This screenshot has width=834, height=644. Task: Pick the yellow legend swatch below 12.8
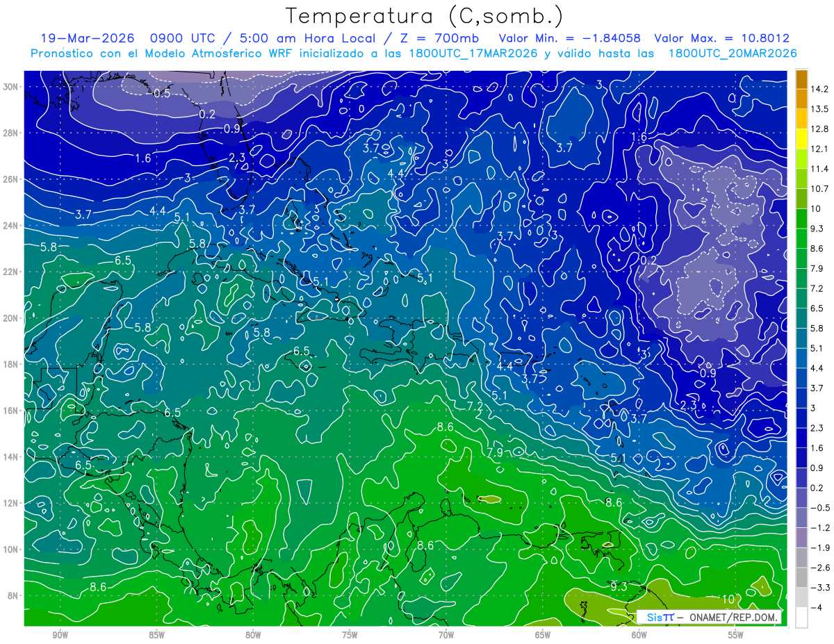[x=801, y=139]
